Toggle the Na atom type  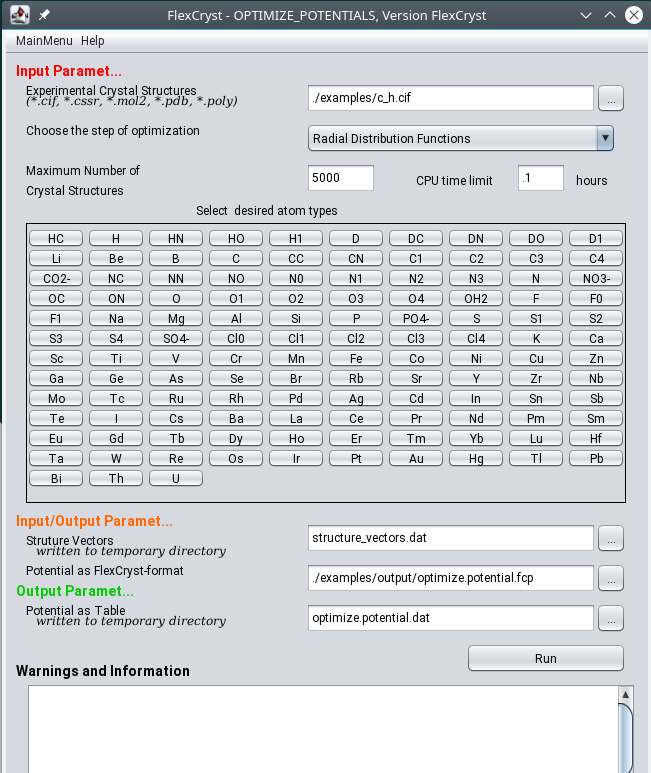(x=116, y=318)
